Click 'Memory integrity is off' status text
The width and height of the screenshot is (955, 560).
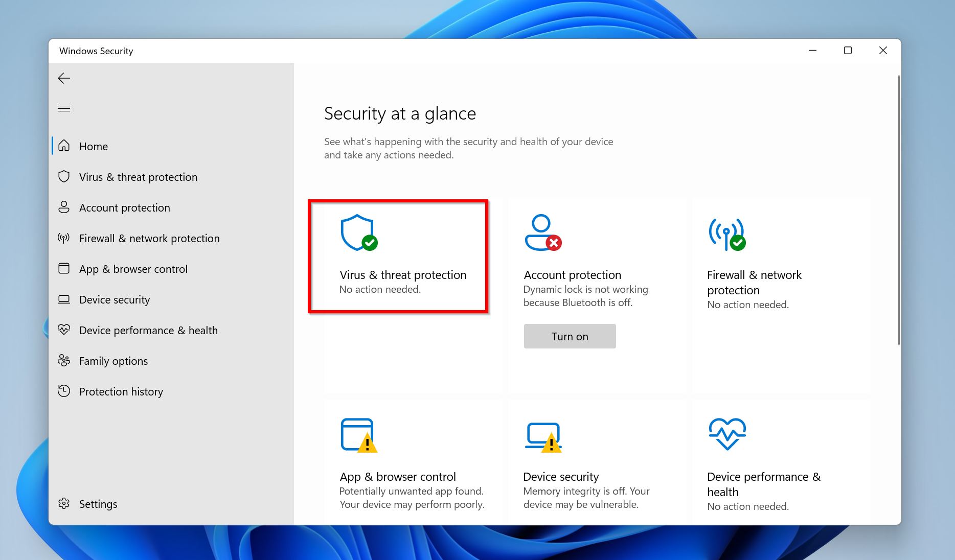pyautogui.click(x=586, y=498)
